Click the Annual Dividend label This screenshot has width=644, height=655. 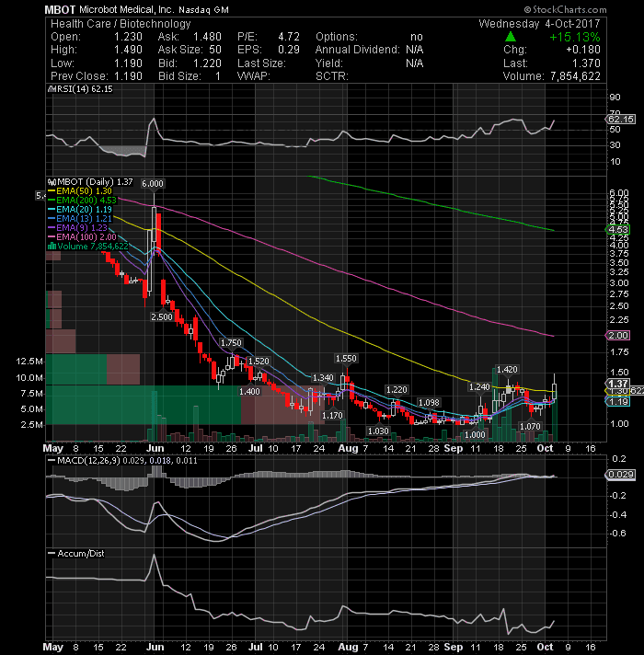358,50
